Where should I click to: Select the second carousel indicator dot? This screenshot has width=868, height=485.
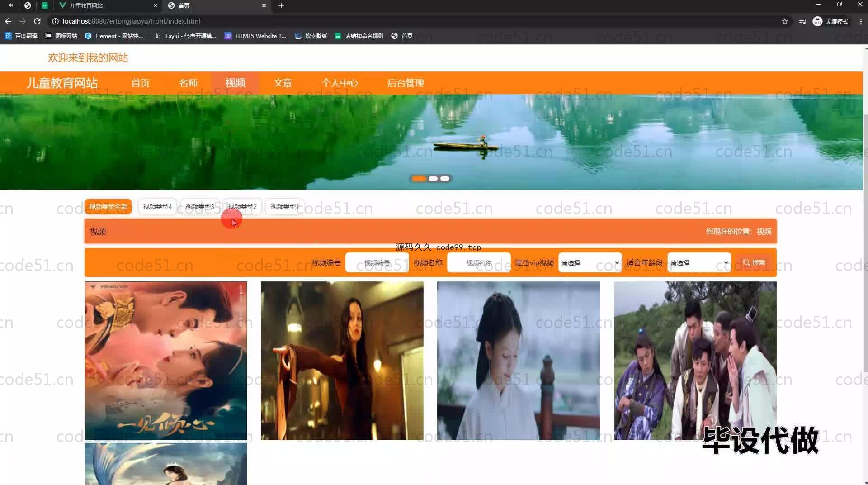[433, 179]
